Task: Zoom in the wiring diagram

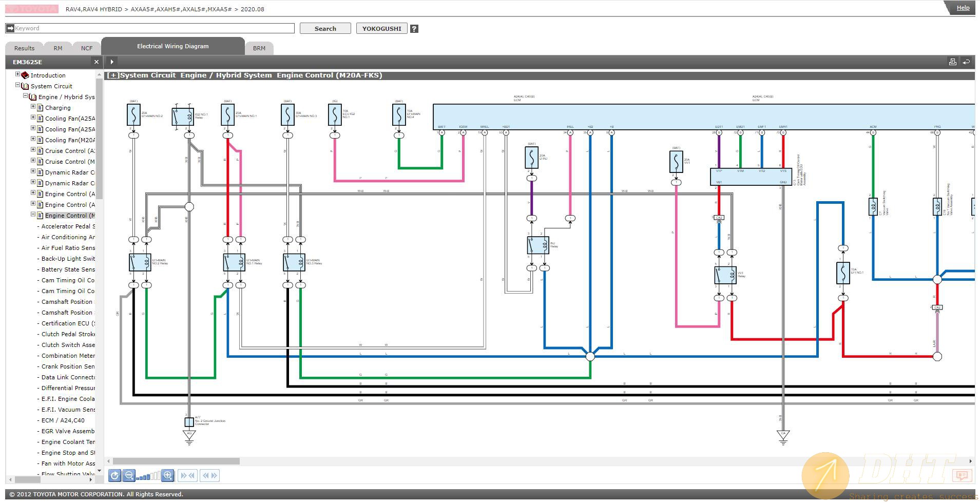Action: tap(168, 476)
